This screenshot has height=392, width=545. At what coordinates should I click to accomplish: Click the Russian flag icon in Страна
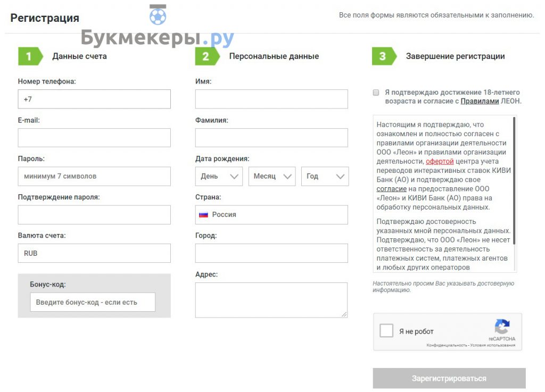203,215
